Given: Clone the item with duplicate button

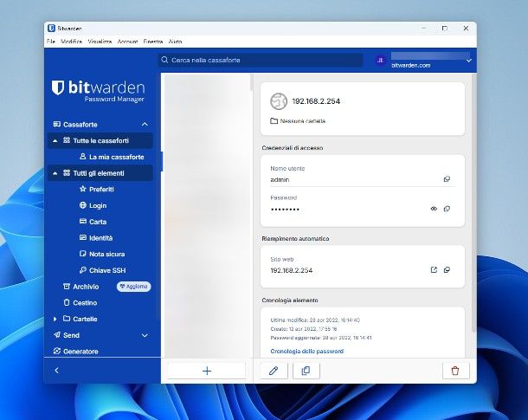Looking at the screenshot, I should pyautogui.click(x=306, y=371).
